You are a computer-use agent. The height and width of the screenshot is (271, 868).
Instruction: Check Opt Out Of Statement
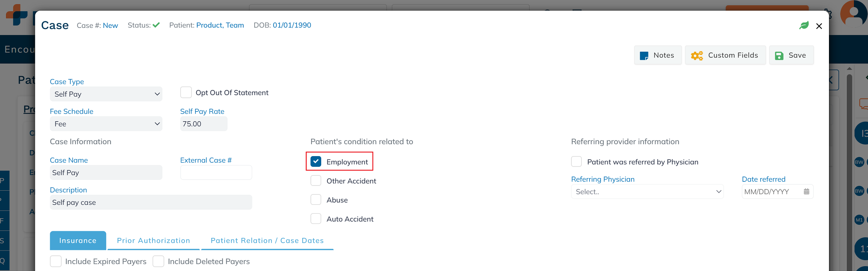click(x=186, y=92)
